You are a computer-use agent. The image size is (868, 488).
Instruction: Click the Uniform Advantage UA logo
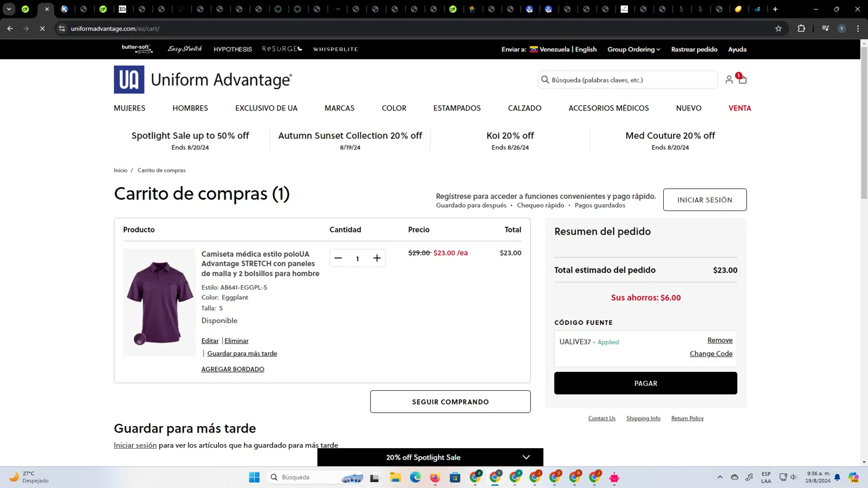(203, 80)
